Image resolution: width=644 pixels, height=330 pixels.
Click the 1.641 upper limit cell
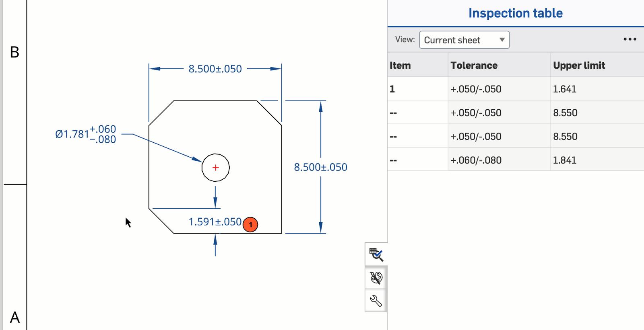[565, 89]
